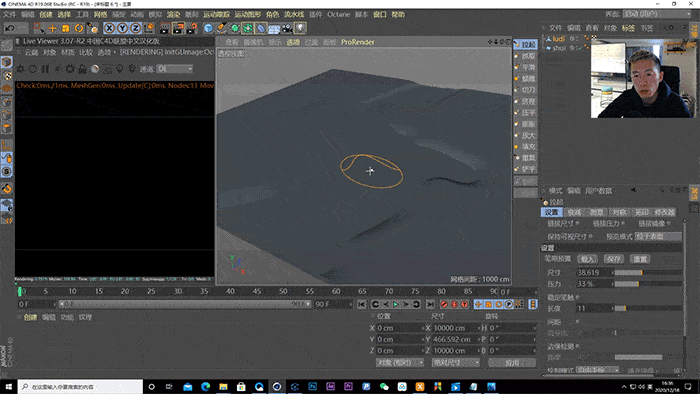700x394 pixels.
Task: Toggle 链接压力 (Link Pressure) checkbox
Action: point(623,223)
